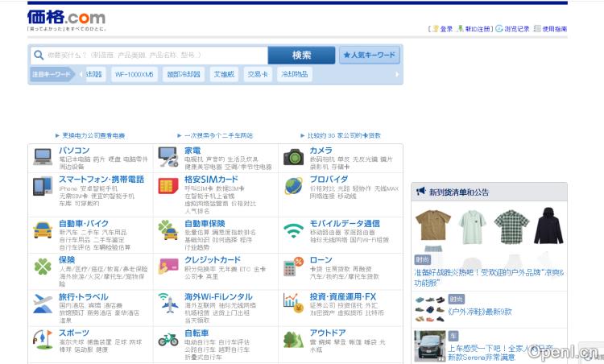The width and height of the screenshot is (604, 364).
Task: Click the calculator icon beside ローン
Action: click(293, 267)
